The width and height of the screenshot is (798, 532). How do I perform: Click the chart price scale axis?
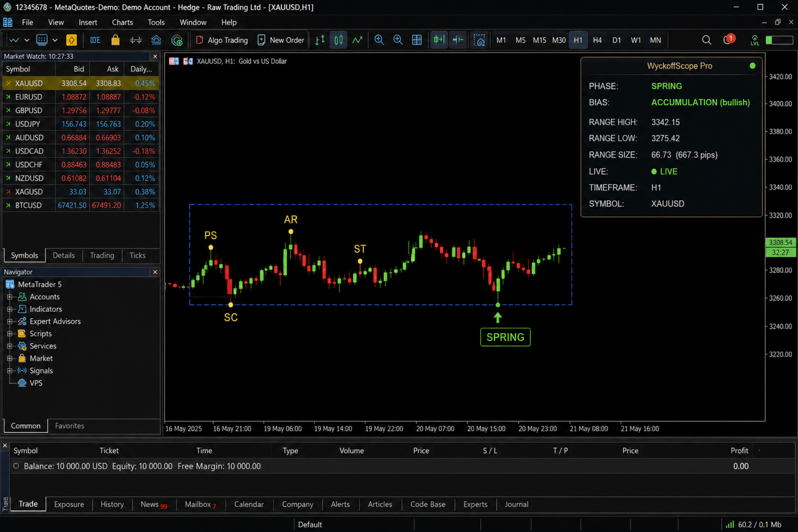[781, 236]
